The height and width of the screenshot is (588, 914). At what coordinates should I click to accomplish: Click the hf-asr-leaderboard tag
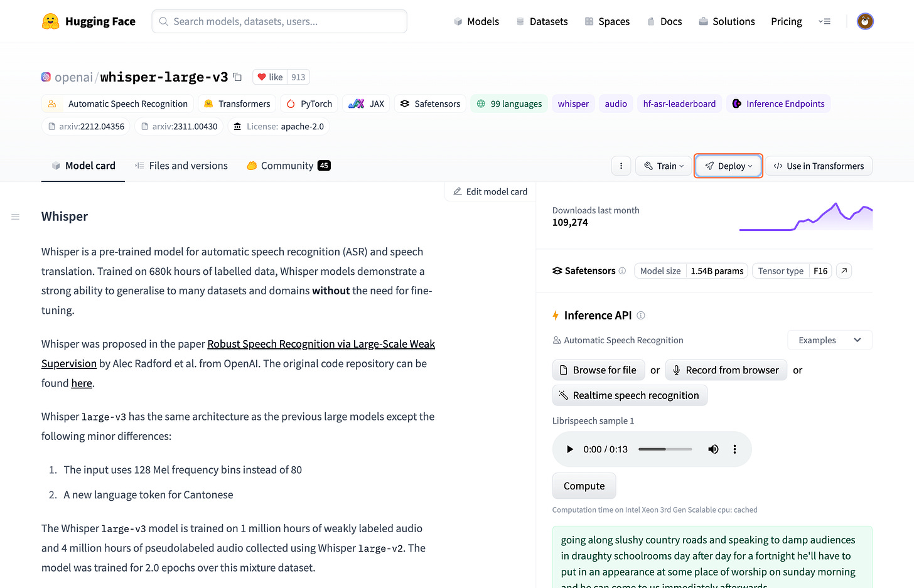pyautogui.click(x=679, y=104)
